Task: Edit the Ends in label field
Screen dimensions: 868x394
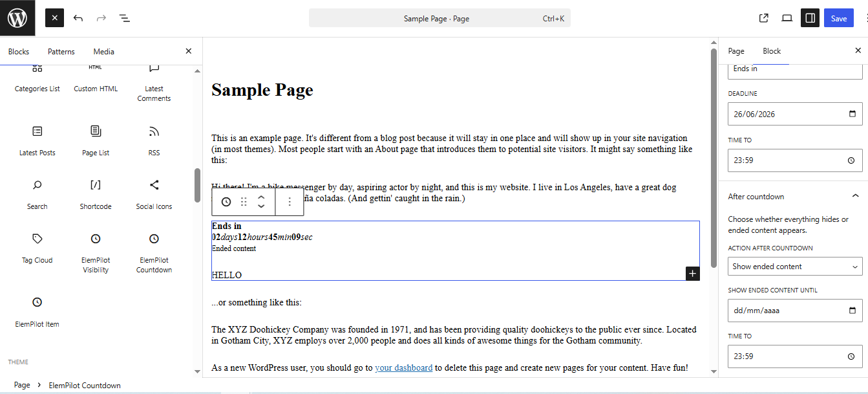Action: [795, 70]
